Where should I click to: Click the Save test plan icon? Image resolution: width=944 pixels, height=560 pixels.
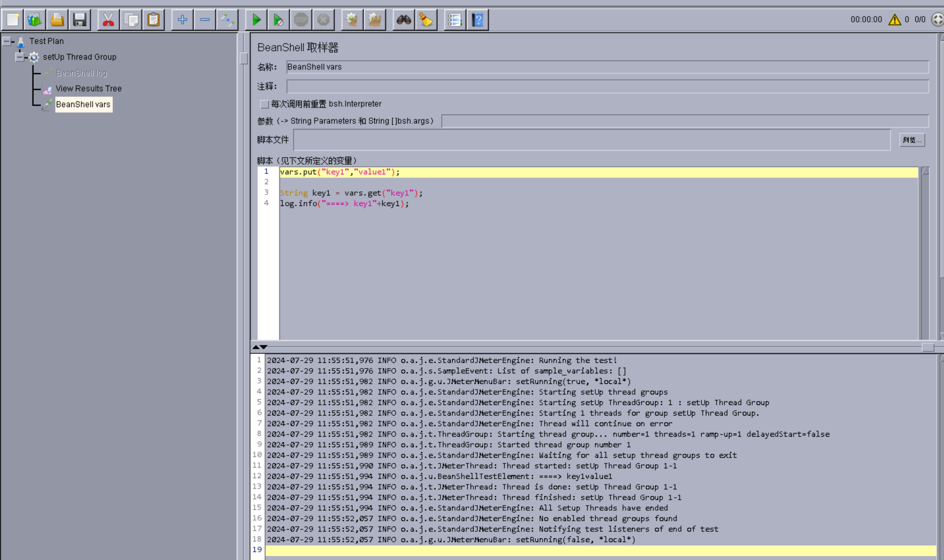click(80, 20)
